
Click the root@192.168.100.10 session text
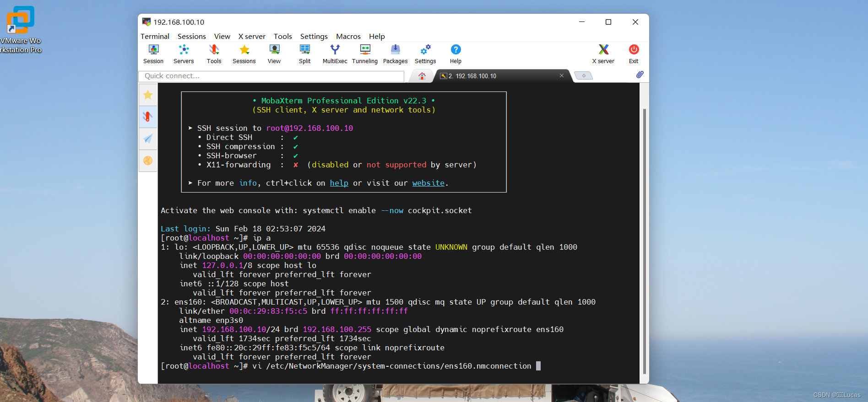point(309,128)
